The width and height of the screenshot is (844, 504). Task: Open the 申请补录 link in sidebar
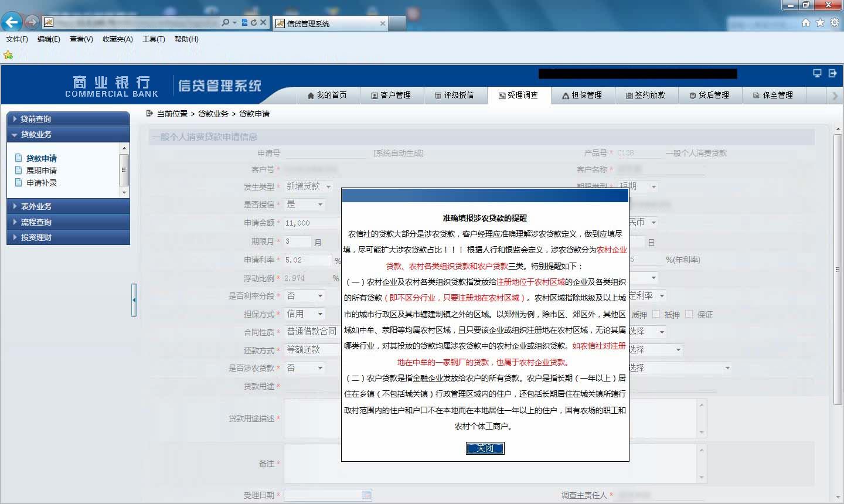tap(42, 183)
